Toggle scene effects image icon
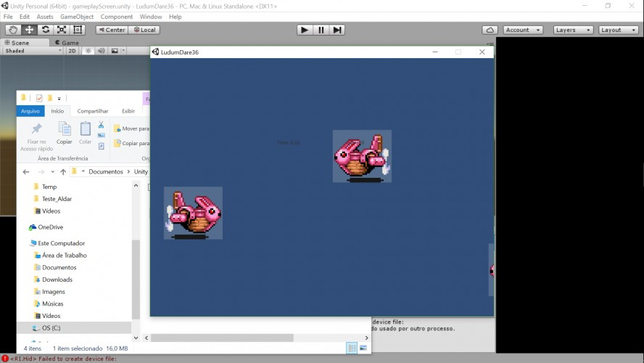 (x=115, y=51)
